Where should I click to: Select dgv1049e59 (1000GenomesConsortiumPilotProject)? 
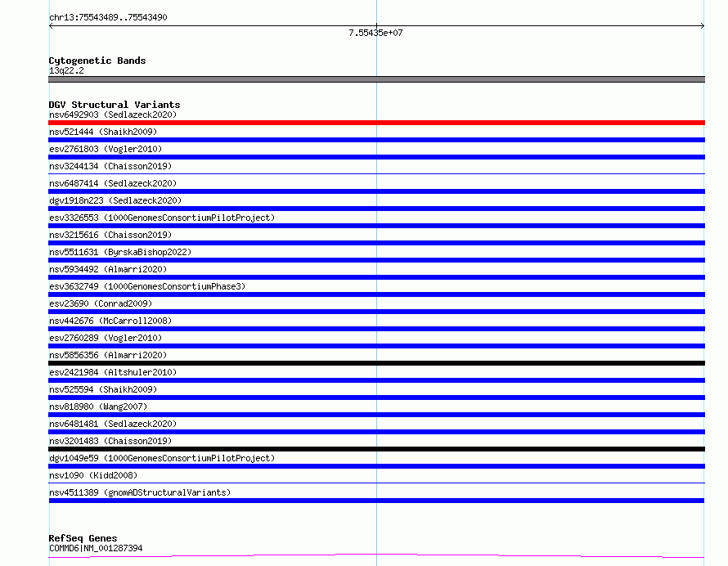point(162,458)
